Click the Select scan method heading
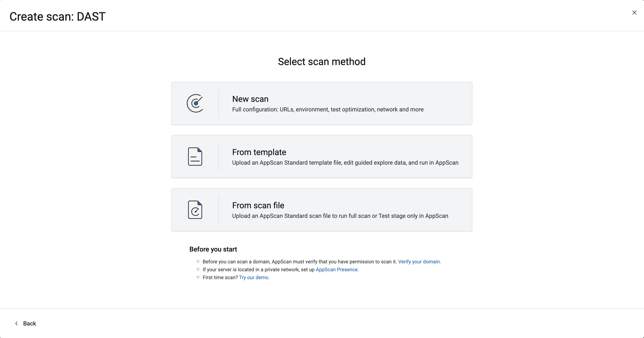 [322, 61]
